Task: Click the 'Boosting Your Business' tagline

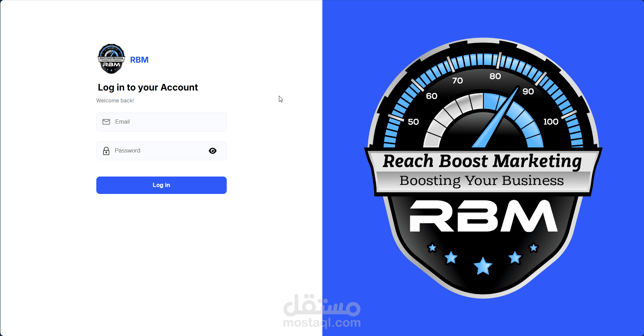Action: pos(482,181)
